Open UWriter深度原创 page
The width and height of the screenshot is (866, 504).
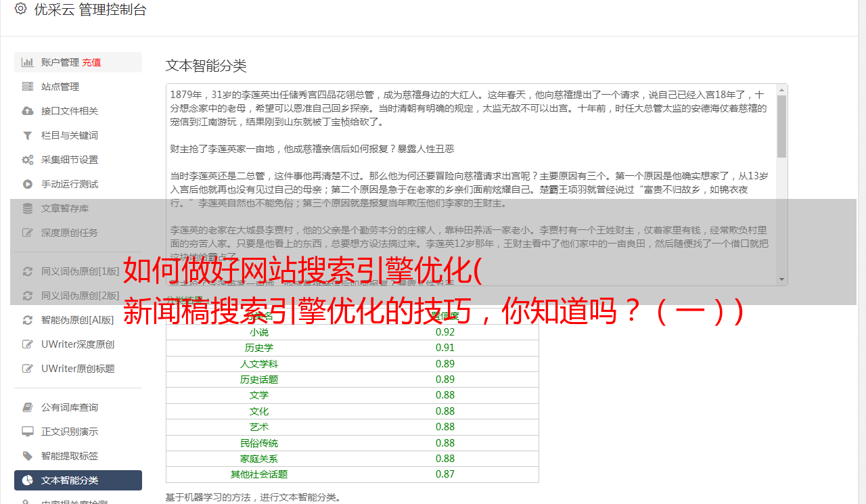(78, 344)
